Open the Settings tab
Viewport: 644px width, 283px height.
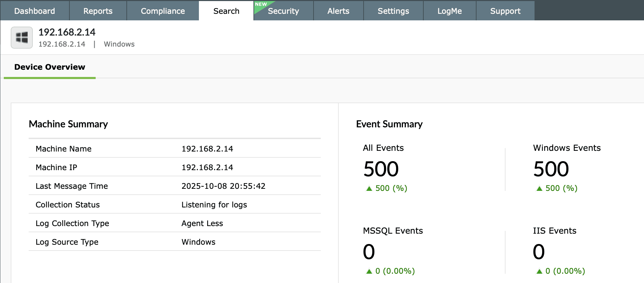coord(393,11)
